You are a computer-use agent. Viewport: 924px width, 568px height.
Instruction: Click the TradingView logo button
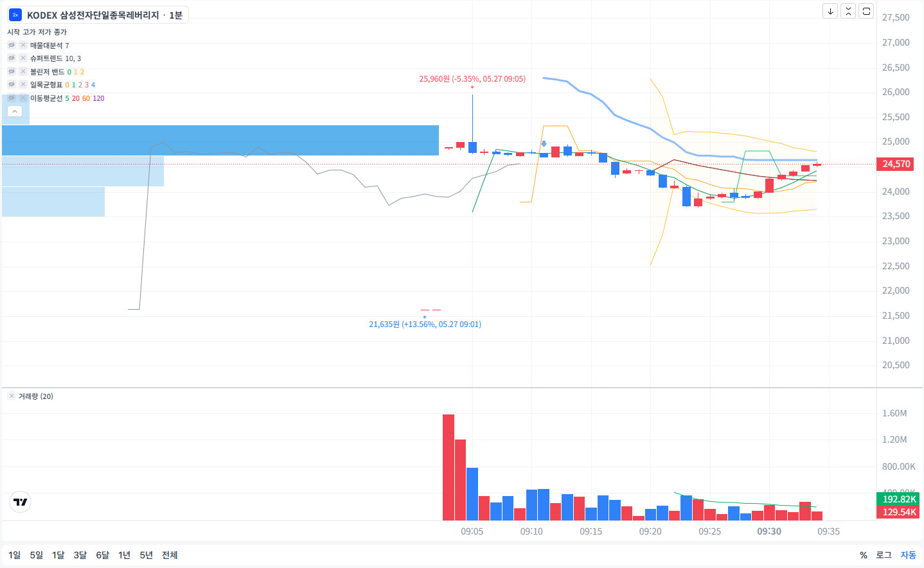pos(21,502)
